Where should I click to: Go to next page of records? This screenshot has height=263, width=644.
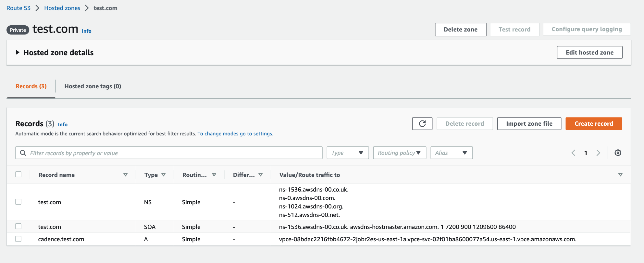click(x=598, y=153)
